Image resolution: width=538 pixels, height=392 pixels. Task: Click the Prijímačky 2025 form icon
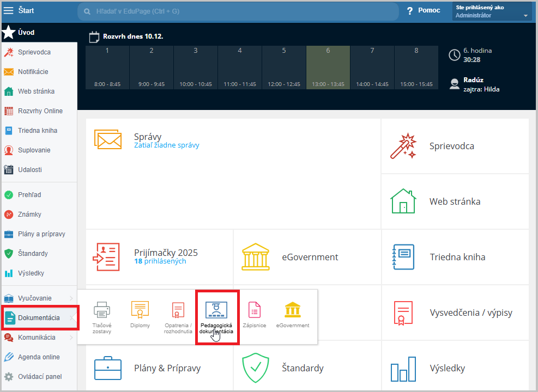click(106, 257)
